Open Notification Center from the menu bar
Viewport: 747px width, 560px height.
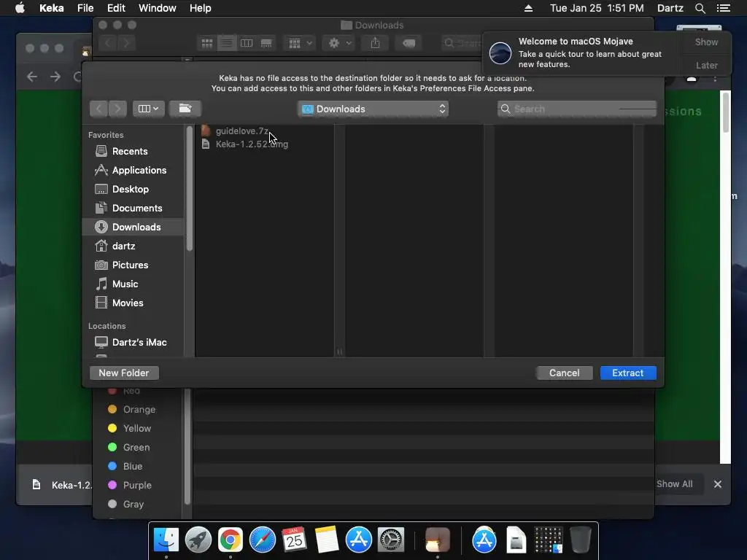pyautogui.click(x=723, y=8)
